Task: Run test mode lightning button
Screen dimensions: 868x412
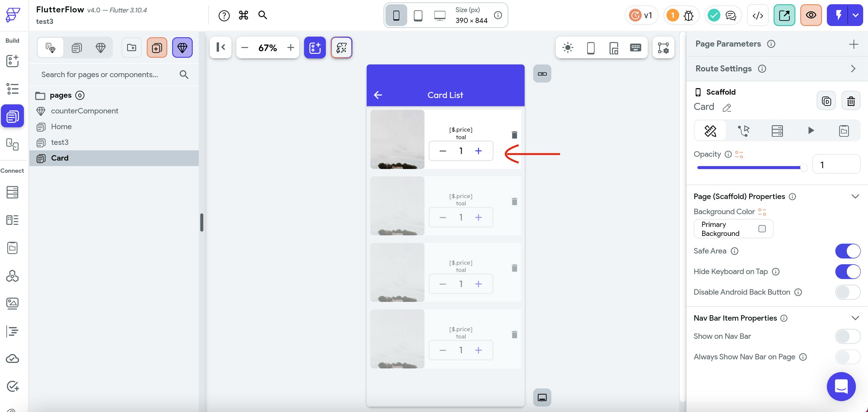Action: click(x=838, y=15)
